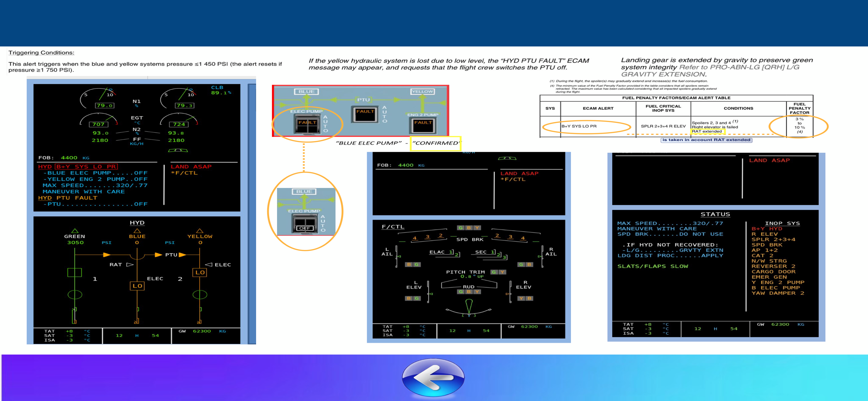Click the ELEC PUMP OFF switch in circle

tap(305, 223)
